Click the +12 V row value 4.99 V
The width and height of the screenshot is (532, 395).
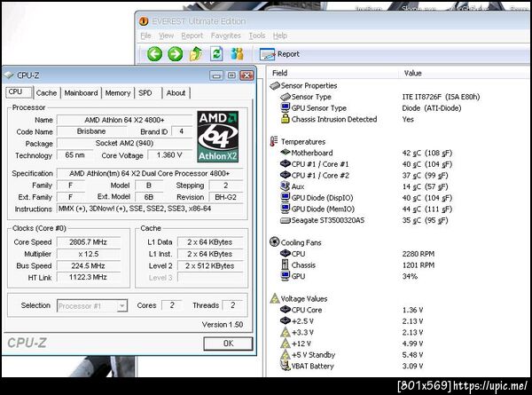point(412,344)
